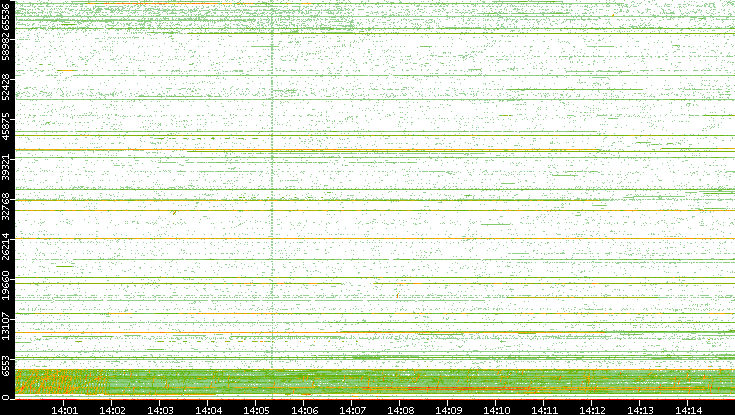Select the 14:03 tick on time axis
Image resolution: width=735 pixels, height=415 pixels.
click(160, 408)
